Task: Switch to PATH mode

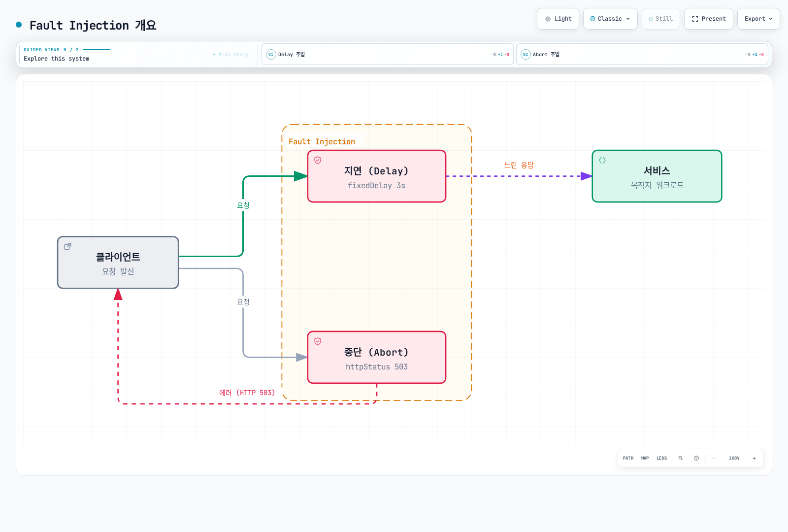Action: 628,458
